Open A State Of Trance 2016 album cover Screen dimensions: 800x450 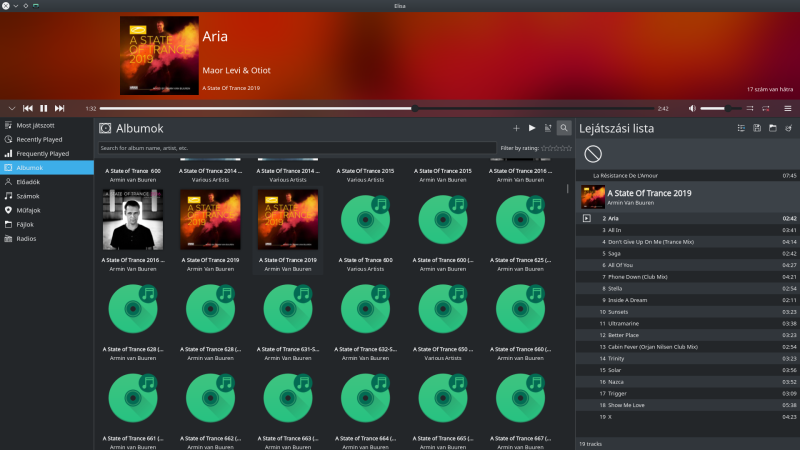coord(133,219)
